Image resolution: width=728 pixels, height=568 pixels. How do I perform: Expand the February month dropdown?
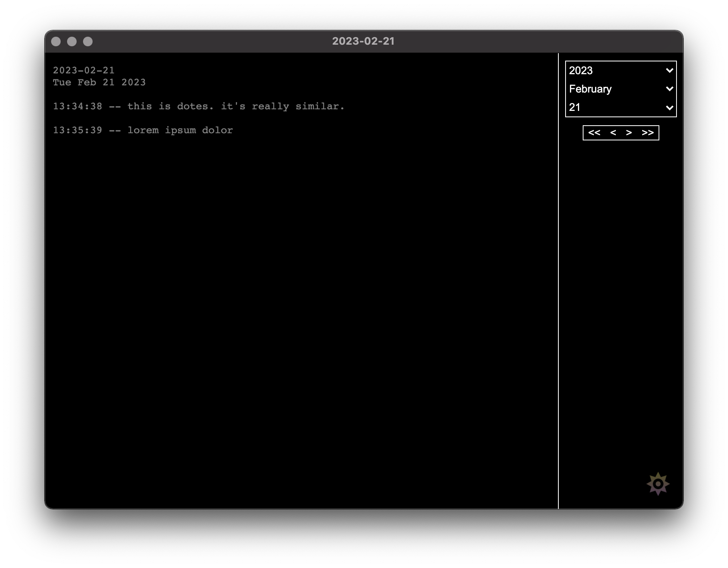coord(621,89)
